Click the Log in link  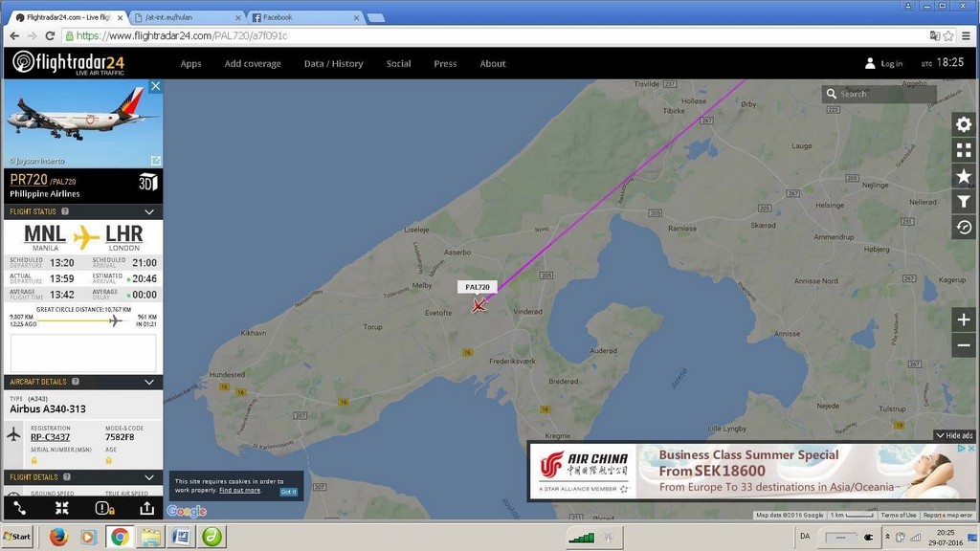point(891,64)
